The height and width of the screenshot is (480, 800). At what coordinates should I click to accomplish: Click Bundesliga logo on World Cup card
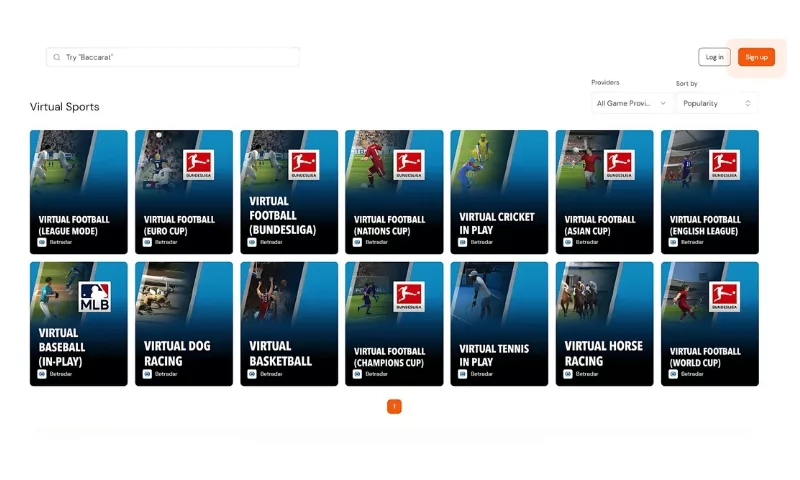(x=724, y=296)
